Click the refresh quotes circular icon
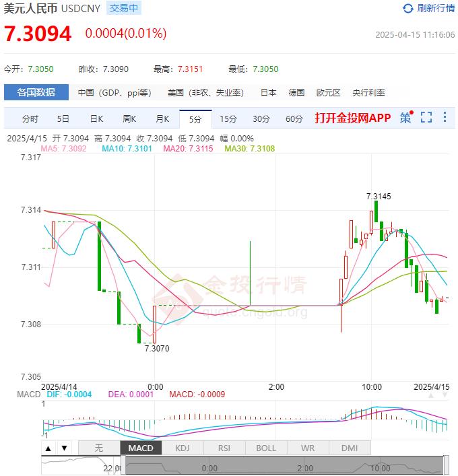Screen dimensions: 458x476 coord(407,8)
